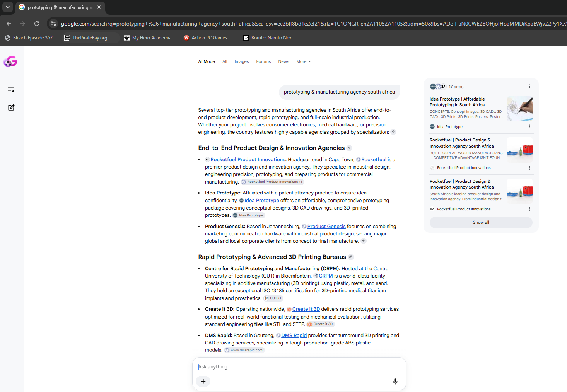This screenshot has width=567, height=392.
Task: Click the plus attachment button in ask box
Action: [203, 381]
